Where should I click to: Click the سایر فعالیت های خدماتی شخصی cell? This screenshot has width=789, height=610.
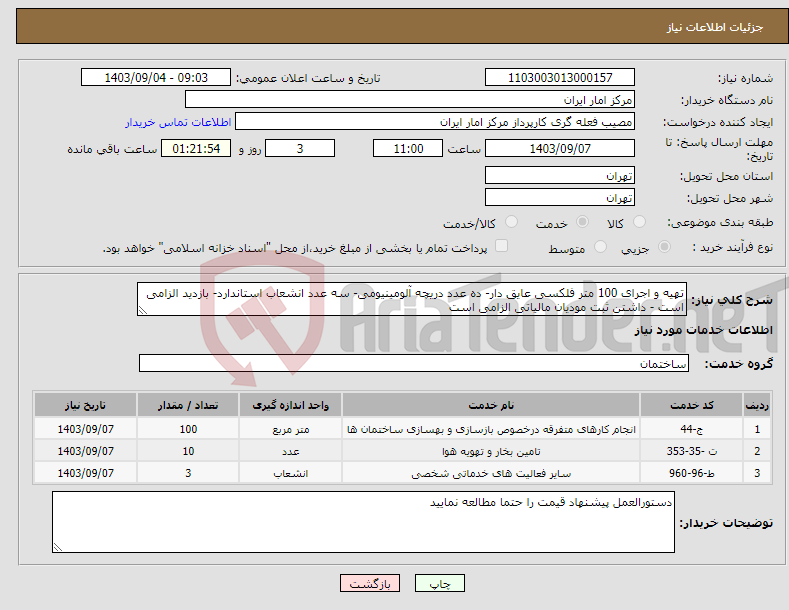pos(491,474)
